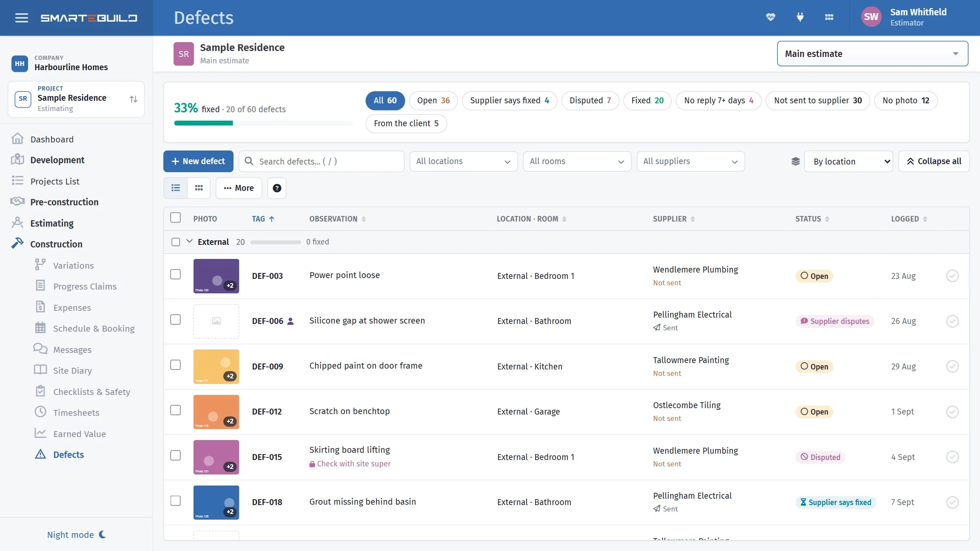Screen dimensions: 980x551
Task: Open the hamburger navigation menu
Action: tap(21, 18)
